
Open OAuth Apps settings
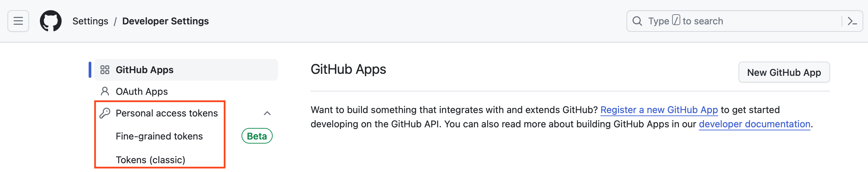(142, 91)
